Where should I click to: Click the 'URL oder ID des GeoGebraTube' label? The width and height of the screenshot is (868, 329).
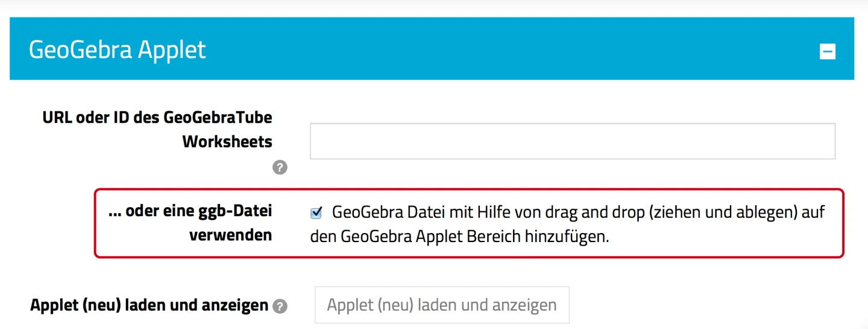[157, 117]
